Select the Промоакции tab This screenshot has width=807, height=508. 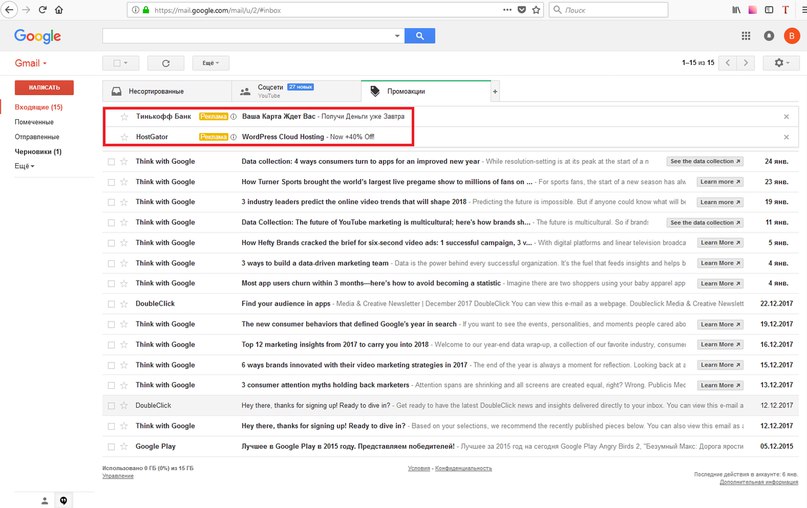click(426, 91)
